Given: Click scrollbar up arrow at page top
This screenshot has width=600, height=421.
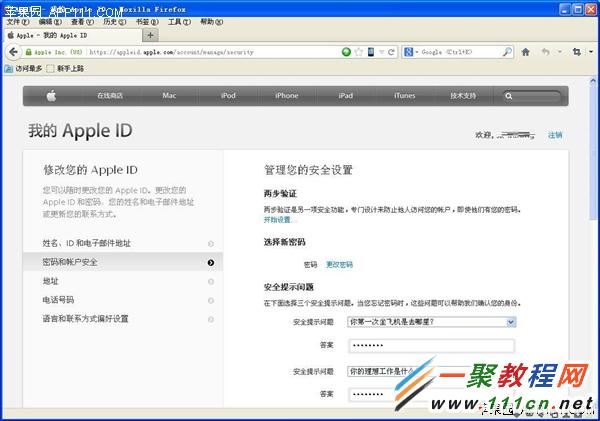Looking at the screenshot, I should (593, 80).
